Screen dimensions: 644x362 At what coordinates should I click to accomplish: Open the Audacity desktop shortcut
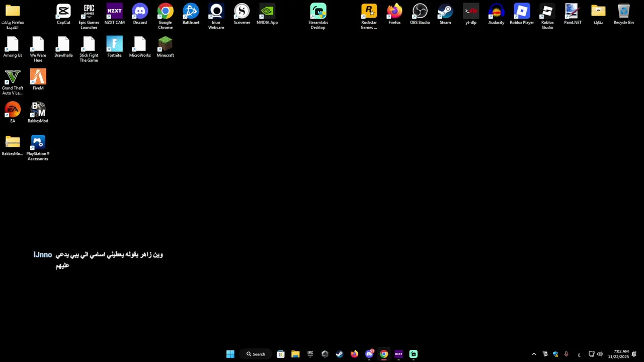coord(496,15)
